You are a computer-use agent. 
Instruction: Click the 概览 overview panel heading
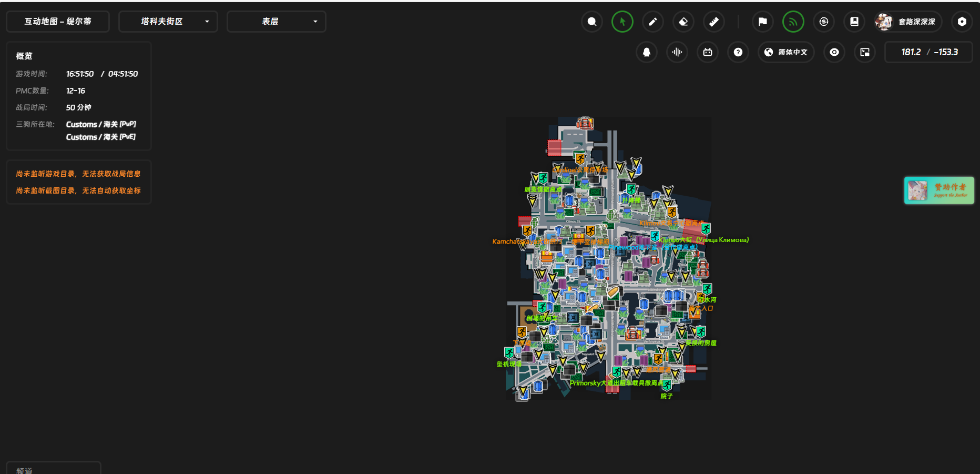point(24,56)
